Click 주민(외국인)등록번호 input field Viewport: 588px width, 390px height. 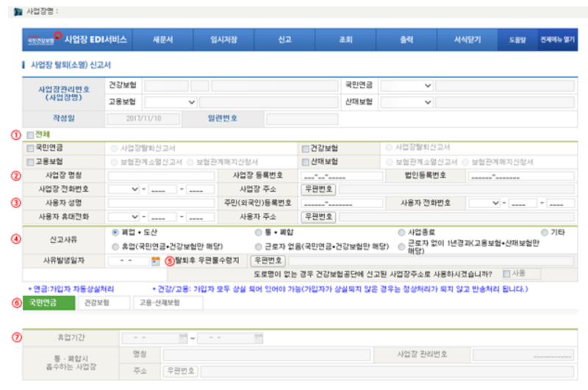[342, 203]
